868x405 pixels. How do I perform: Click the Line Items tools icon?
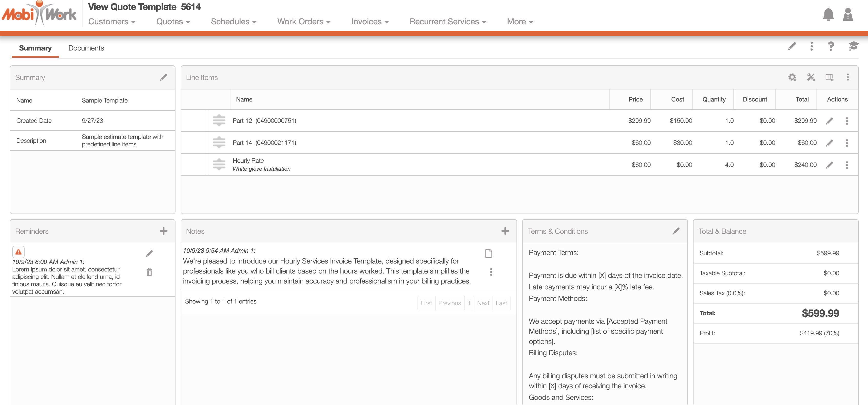click(811, 77)
